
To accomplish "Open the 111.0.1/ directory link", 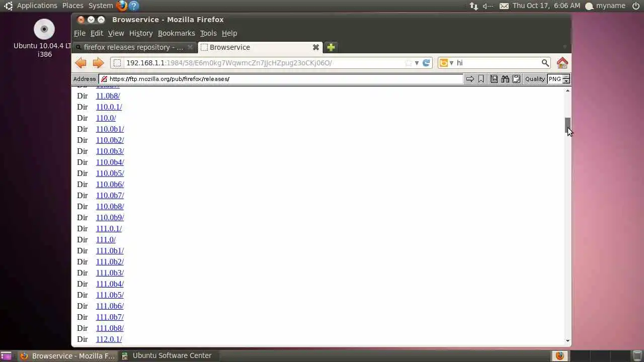I will pos(109,229).
